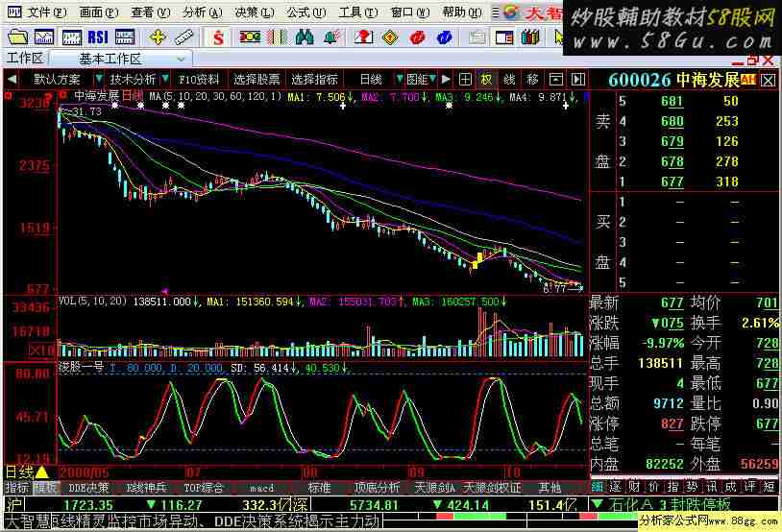
Task: Open the 工具 menu
Action: [x=358, y=12]
